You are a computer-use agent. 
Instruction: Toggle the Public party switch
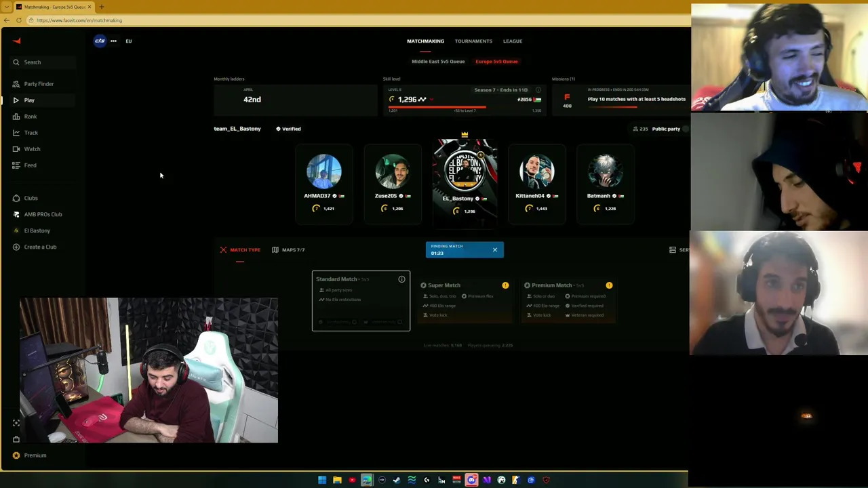[686, 129]
